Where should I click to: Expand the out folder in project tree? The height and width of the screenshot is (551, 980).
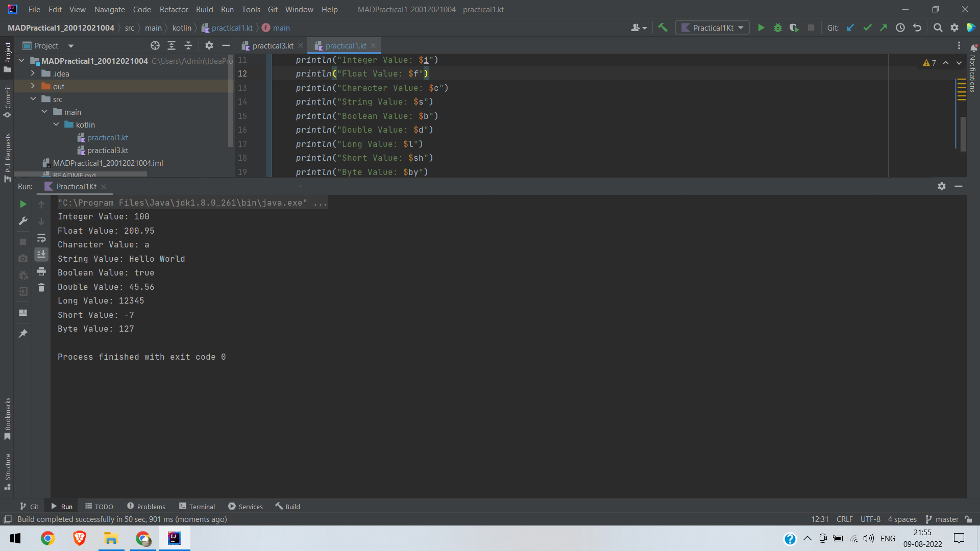tap(33, 86)
